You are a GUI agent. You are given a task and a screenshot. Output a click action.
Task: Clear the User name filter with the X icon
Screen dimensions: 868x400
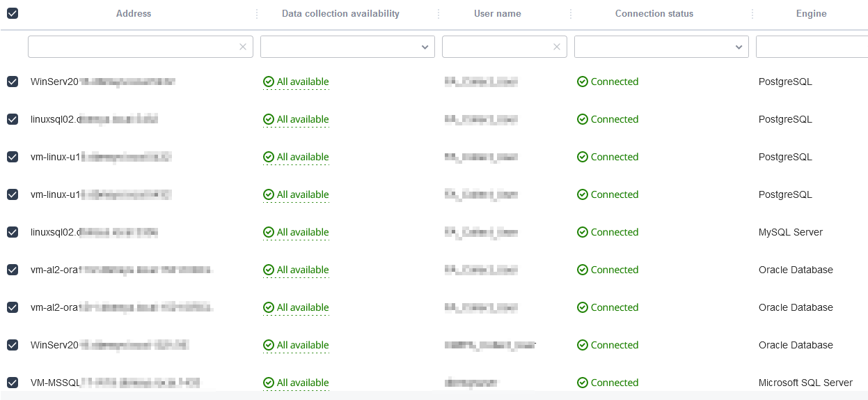(557, 47)
